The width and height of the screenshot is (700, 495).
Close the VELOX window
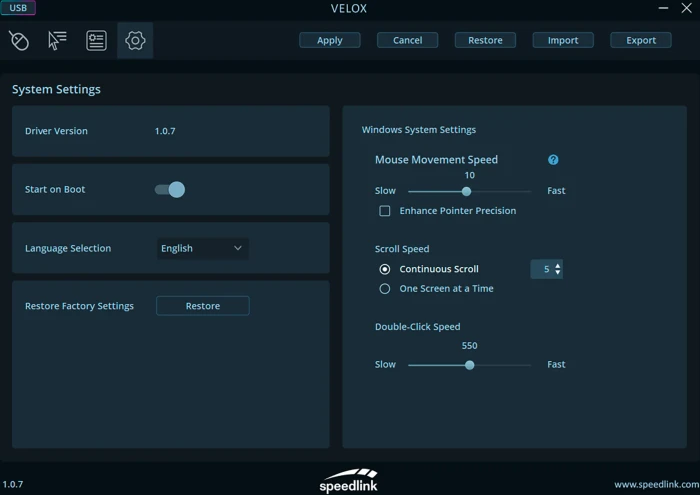[687, 8]
